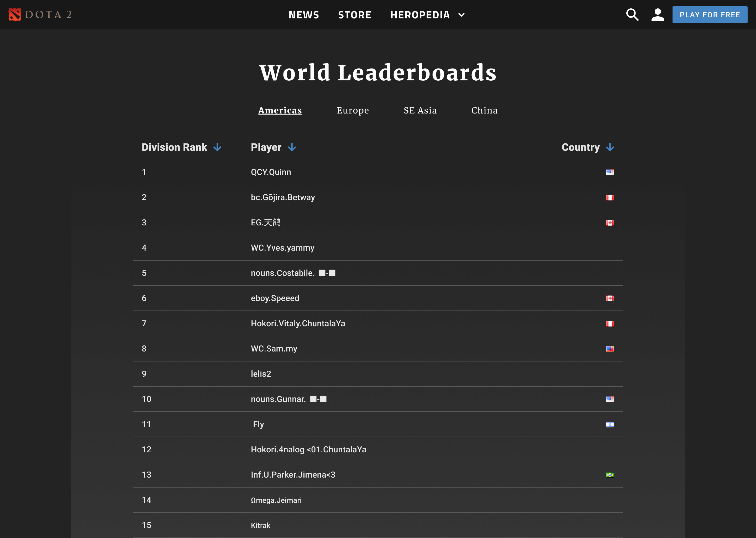Click the Canada flag beside EG.天鸽
The image size is (756, 538).
(x=610, y=223)
